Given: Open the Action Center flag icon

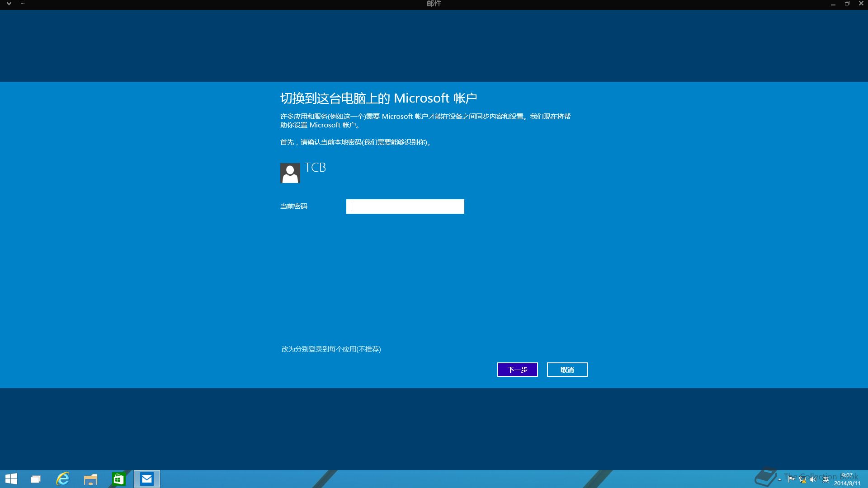Looking at the screenshot, I should pyautogui.click(x=791, y=479).
